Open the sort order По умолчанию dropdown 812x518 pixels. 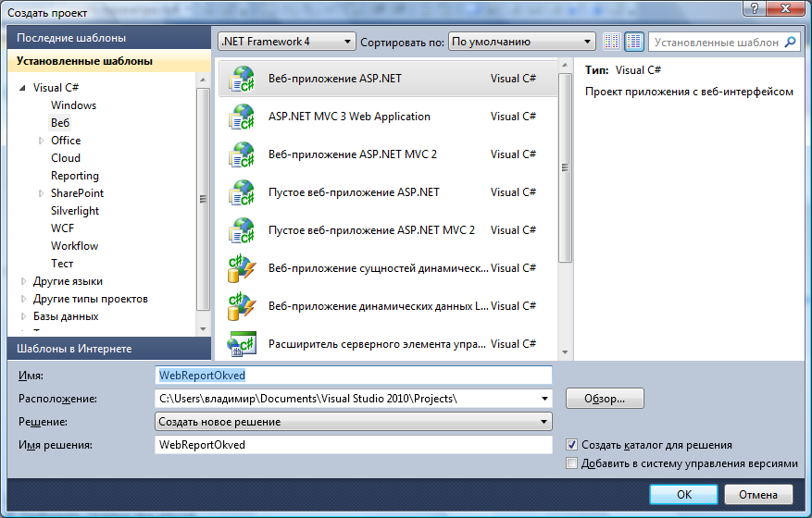click(521, 42)
